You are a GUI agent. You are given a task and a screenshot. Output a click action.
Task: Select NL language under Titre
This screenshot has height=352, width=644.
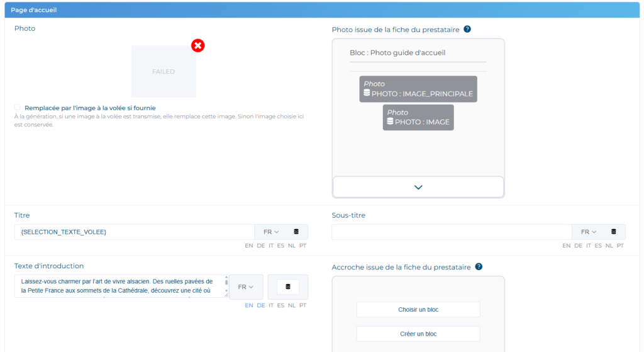(292, 246)
